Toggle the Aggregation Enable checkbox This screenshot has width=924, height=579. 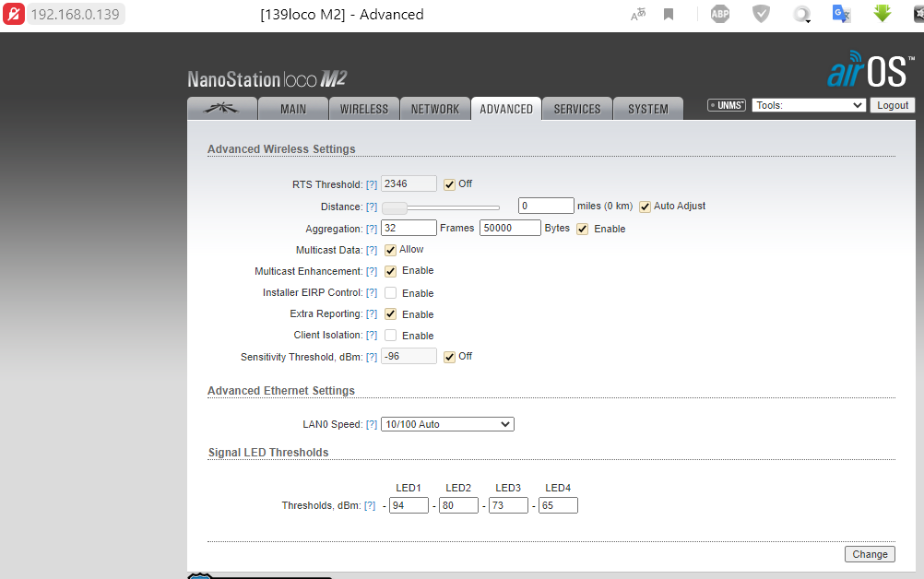point(583,229)
